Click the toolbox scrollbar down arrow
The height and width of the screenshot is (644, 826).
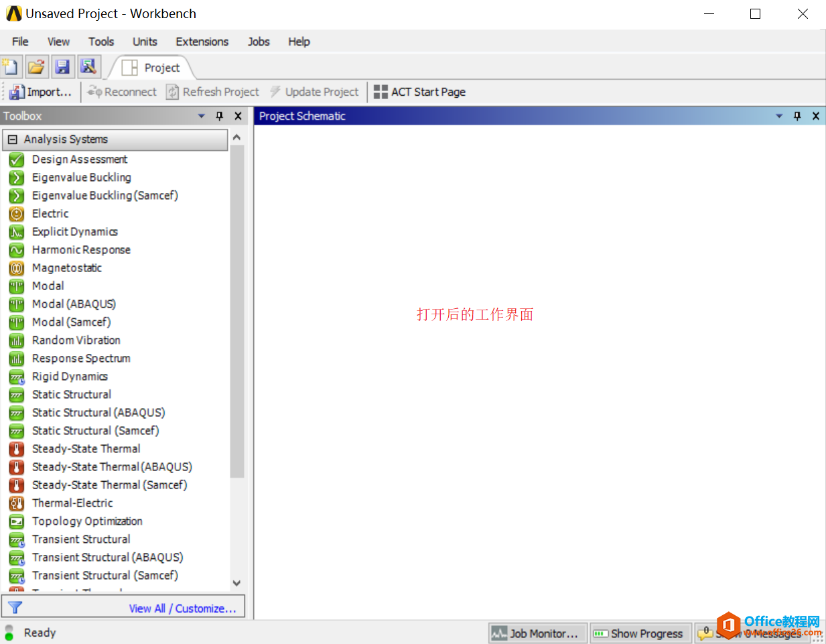[x=236, y=583]
